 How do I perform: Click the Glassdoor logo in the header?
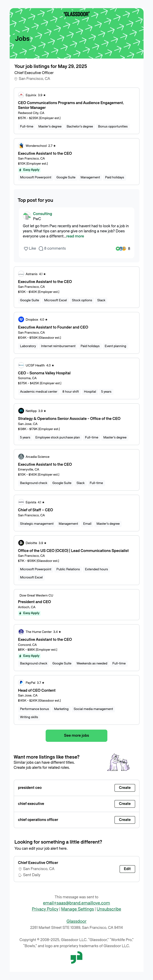76,14
